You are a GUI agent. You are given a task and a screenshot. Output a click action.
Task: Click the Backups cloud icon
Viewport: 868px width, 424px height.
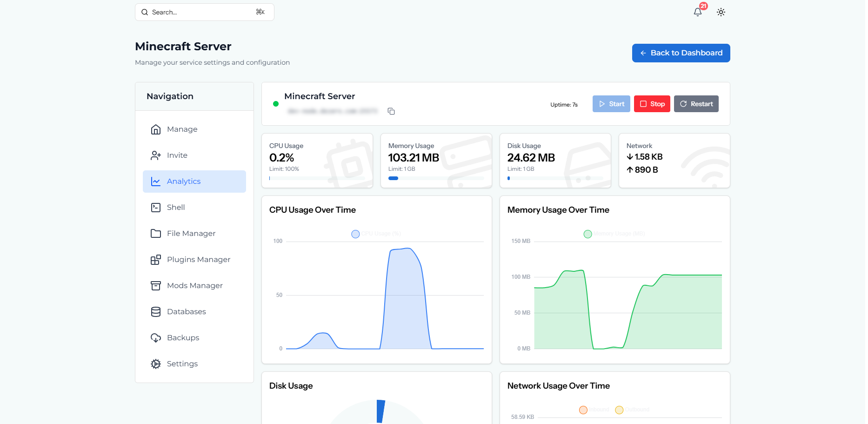pyautogui.click(x=156, y=338)
